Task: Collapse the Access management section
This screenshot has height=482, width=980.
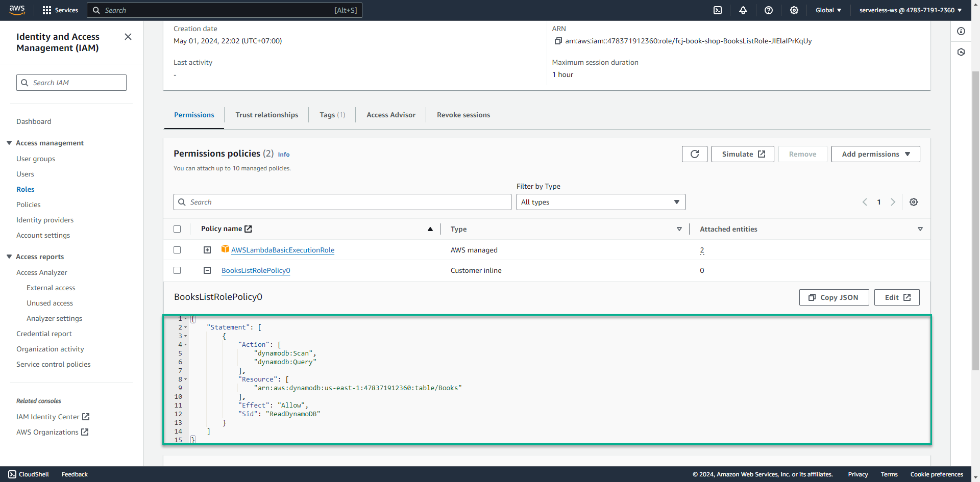Action: (x=9, y=143)
